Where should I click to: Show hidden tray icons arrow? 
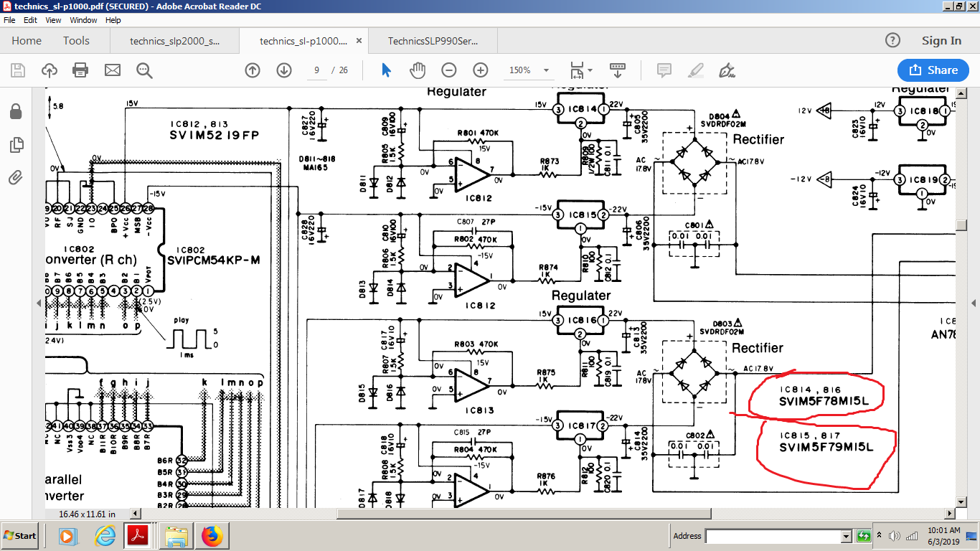[879, 536]
